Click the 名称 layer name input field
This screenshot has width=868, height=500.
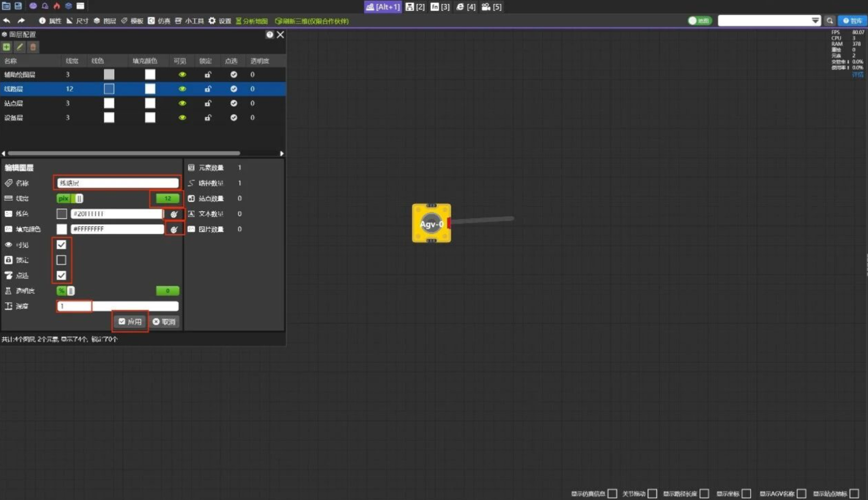click(x=117, y=183)
